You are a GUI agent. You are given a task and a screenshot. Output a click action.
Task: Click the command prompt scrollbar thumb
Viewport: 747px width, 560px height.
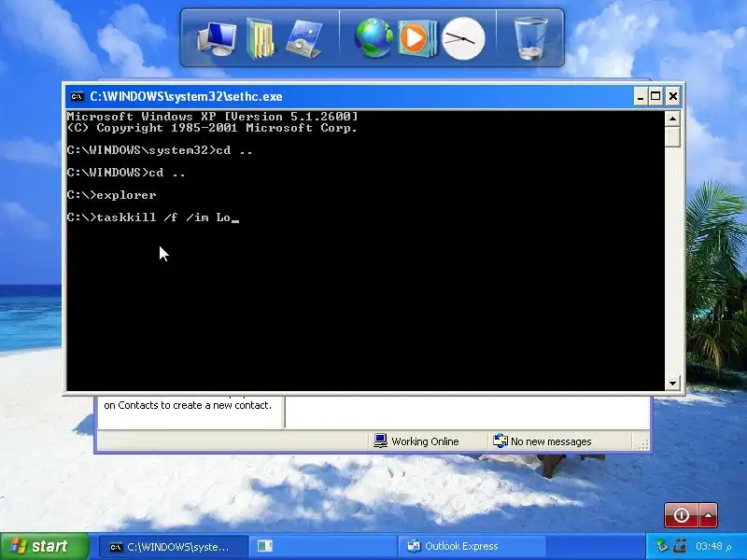pyautogui.click(x=672, y=136)
